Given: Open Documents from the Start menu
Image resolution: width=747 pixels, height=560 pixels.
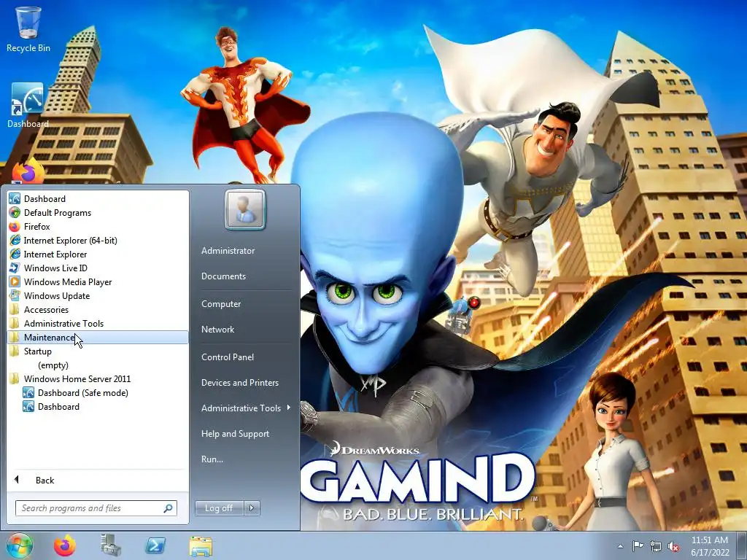Looking at the screenshot, I should 223,276.
